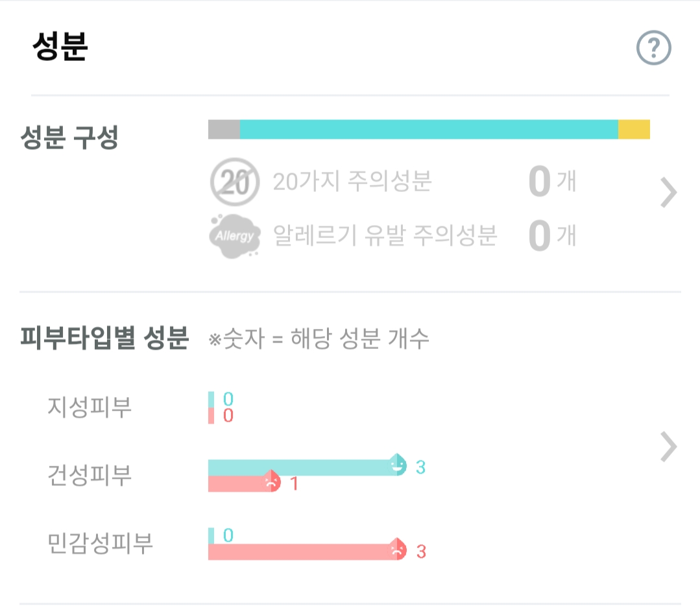700x613 pixels.
Task: Open the 20가지 주의성분 label
Action: coord(352,182)
